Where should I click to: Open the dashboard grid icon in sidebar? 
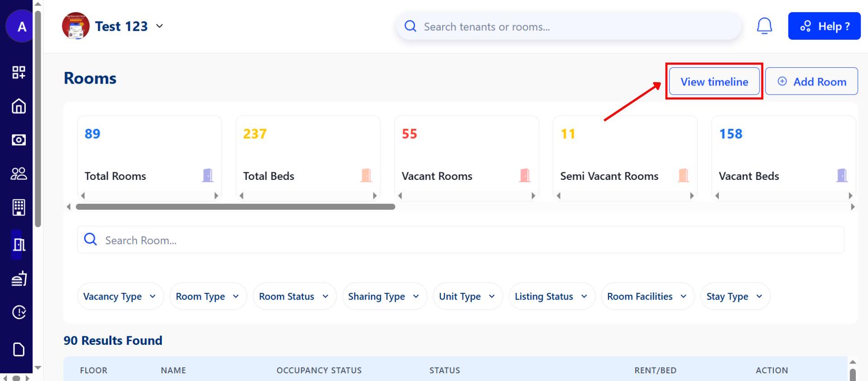click(19, 72)
